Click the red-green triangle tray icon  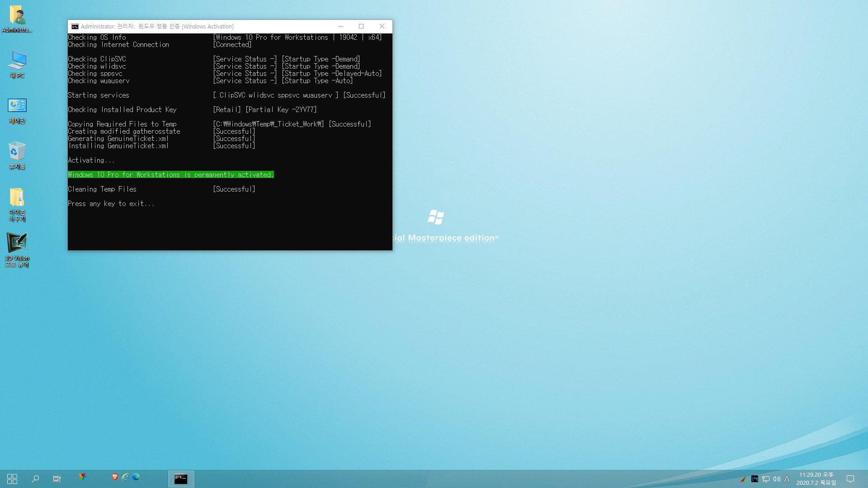(x=743, y=479)
